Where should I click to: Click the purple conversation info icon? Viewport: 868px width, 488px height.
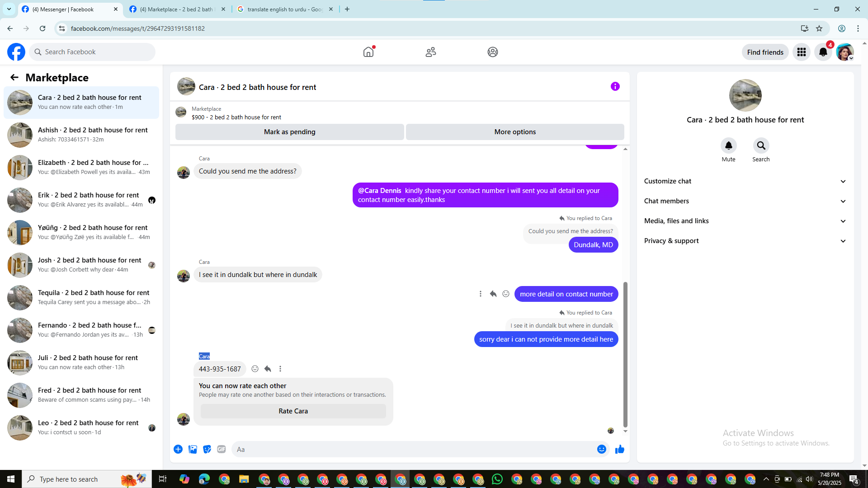(615, 86)
